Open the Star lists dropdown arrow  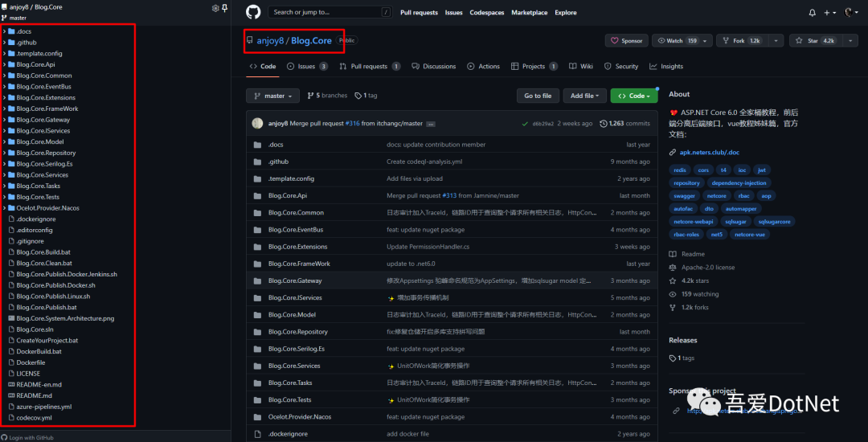(x=850, y=41)
